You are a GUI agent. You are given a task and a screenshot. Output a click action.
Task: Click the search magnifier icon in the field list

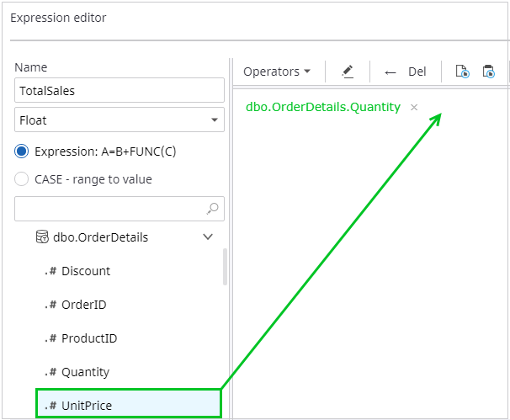(x=213, y=209)
